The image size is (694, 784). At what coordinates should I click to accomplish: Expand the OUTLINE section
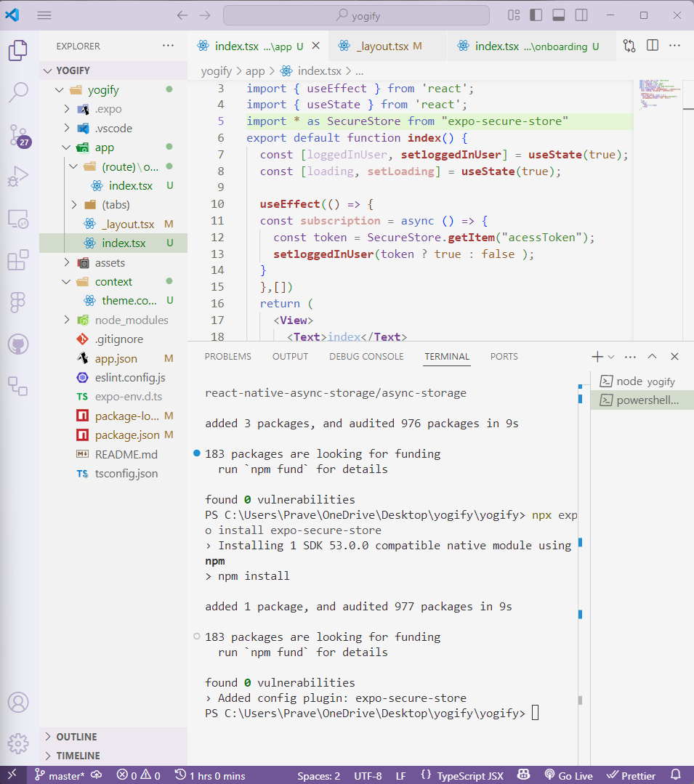pyautogui.click(x=113, y=737)
